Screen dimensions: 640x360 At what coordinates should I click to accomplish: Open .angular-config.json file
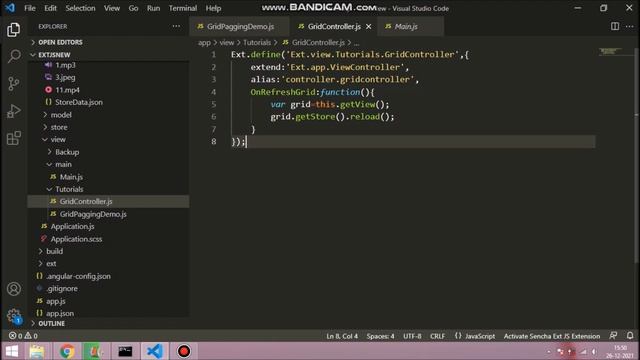point(78,276)
